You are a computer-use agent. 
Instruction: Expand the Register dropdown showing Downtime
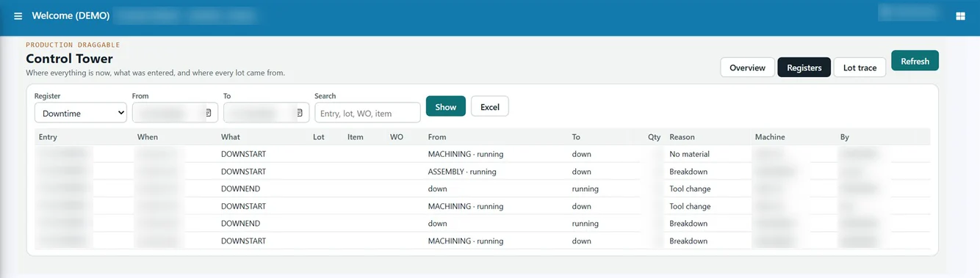point(81,113)
